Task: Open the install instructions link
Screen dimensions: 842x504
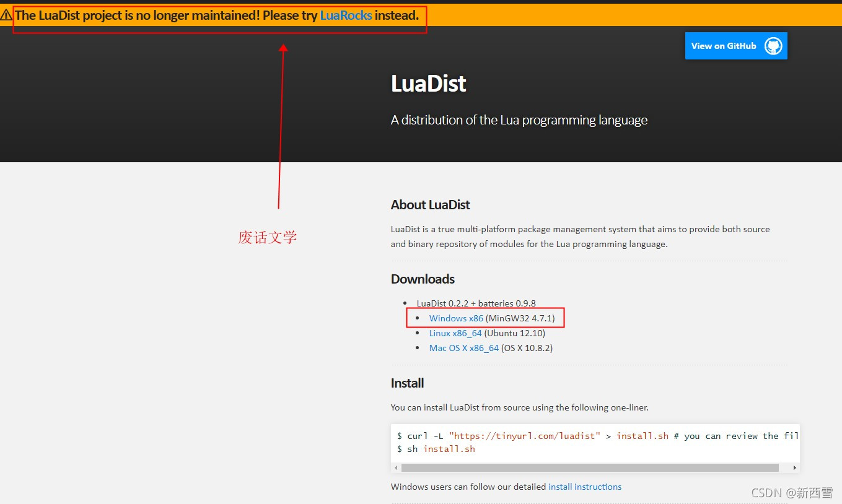Action: pyautogui.click(x=585, y=487)
